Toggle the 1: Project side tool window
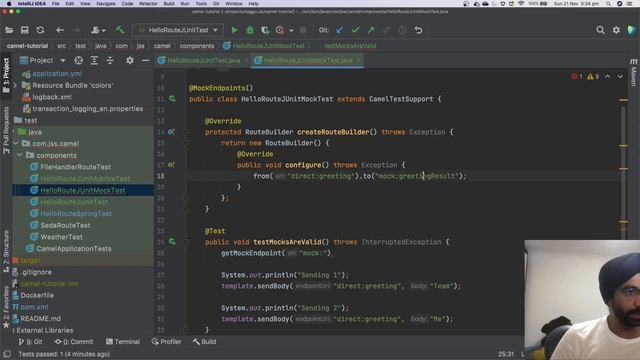The width and height of the screenshot is (640, 360). [6, 76]
